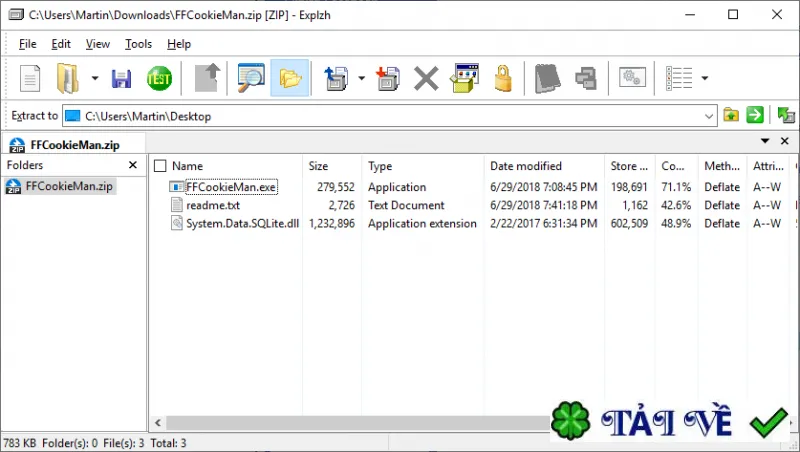The image size is (800, 452).
Task: Toggle the folder tree view toolbar button
Action: pos(290,78)
